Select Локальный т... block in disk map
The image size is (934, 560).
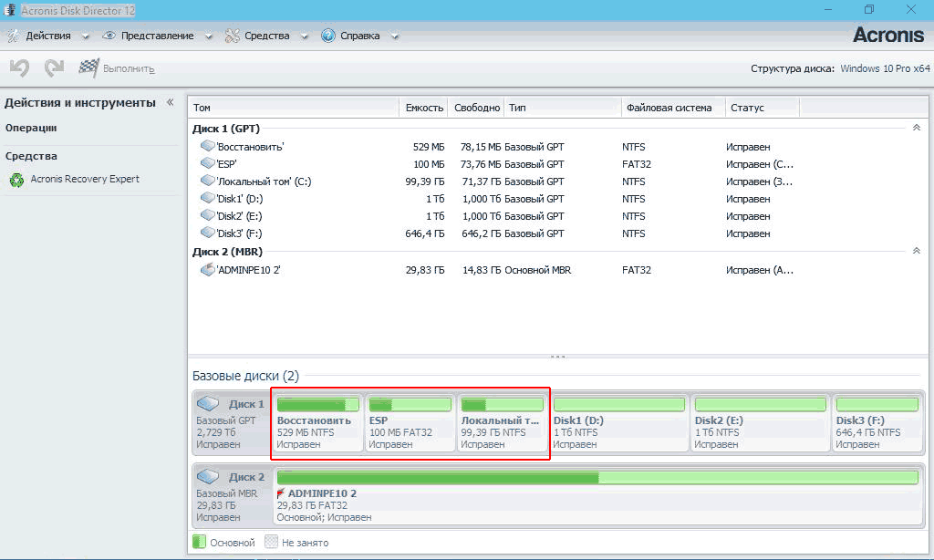pos(503,423)
